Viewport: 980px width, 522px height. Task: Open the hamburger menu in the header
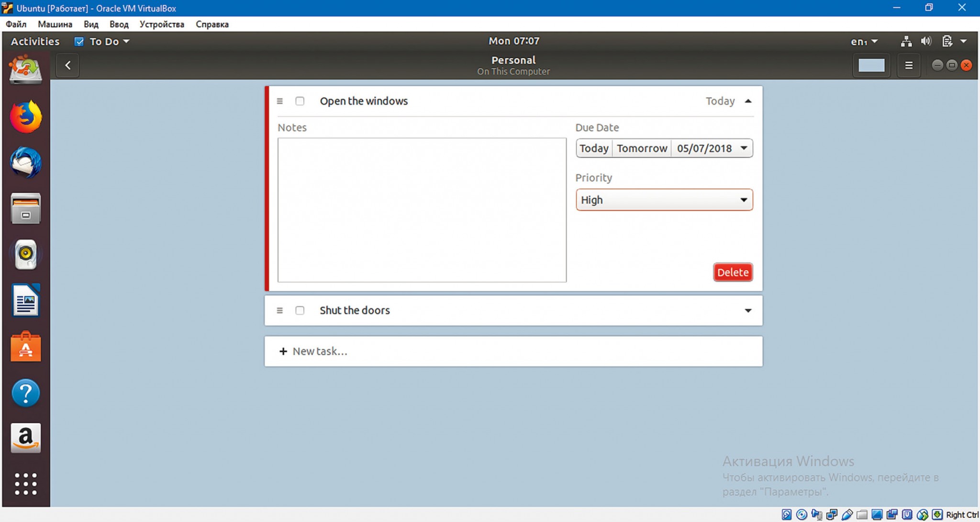(909, 65)
